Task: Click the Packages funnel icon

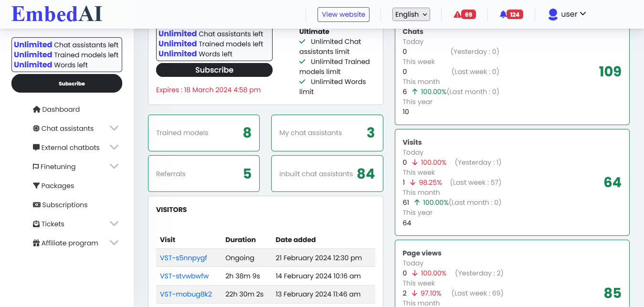Action: click(36, 186)
